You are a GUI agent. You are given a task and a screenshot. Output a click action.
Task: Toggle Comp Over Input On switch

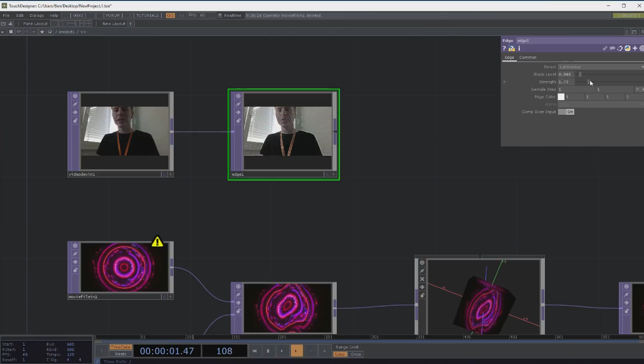click(566, 112)
